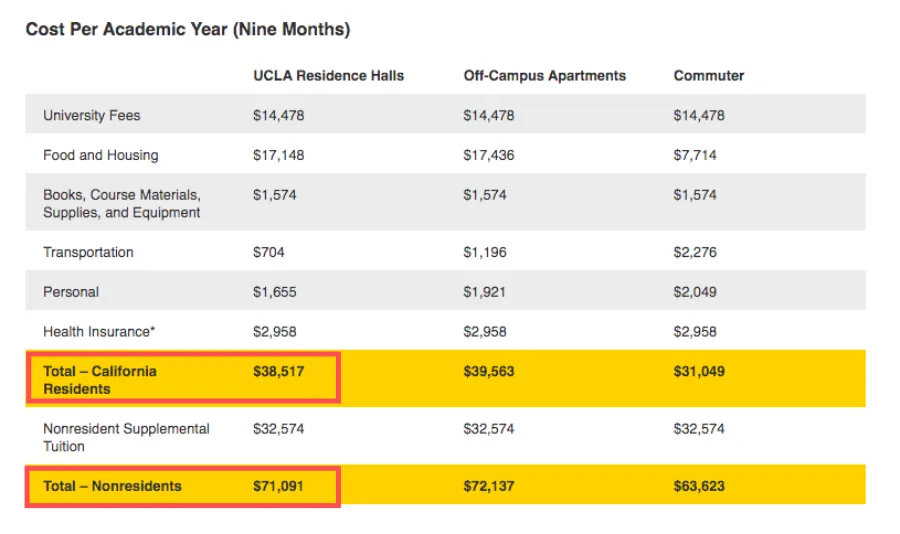
Task: Click the $39,563 off-campus California total
Action: click(488, 371)
